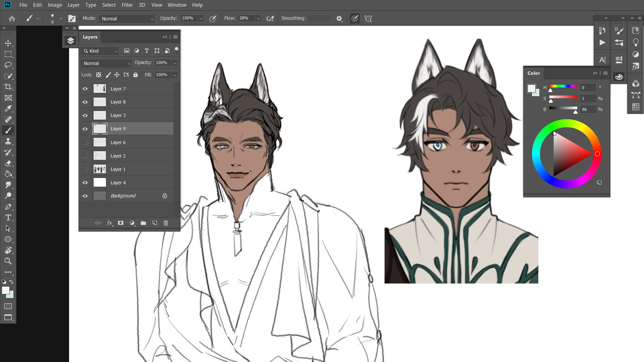Image resolution: width=644 pixels, height=362 pixels.
Task: Select the Zoom tool
Action: [8, 261]
